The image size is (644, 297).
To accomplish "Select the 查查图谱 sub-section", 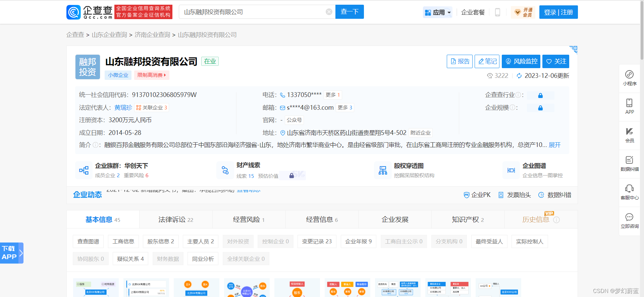I will [88, 242].
